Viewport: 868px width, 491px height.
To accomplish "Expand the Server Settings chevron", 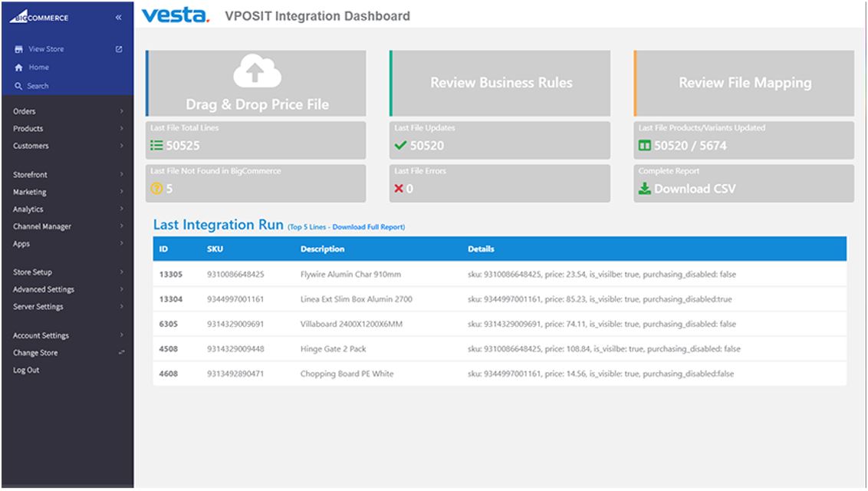I will tap(121, 306).
